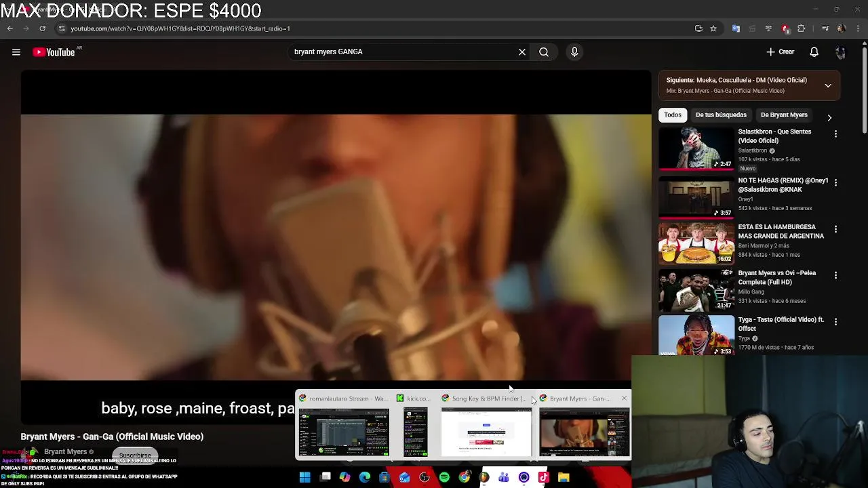Click ESTA ES LA HAMBURGESA MAS GRANDE title
The height and width of the screenshot is (488, 868).
781,232
